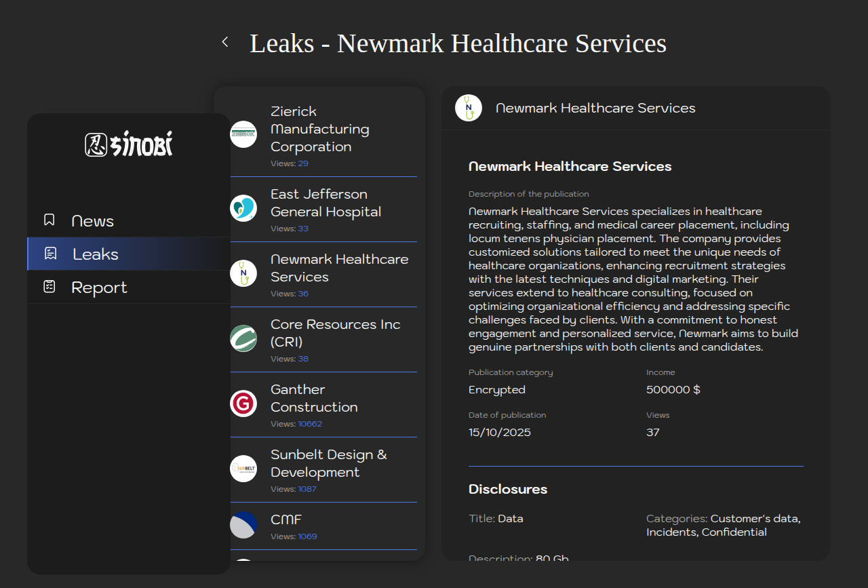Click the Report checklist icon
868x588 pixels.
coord(50,286)
